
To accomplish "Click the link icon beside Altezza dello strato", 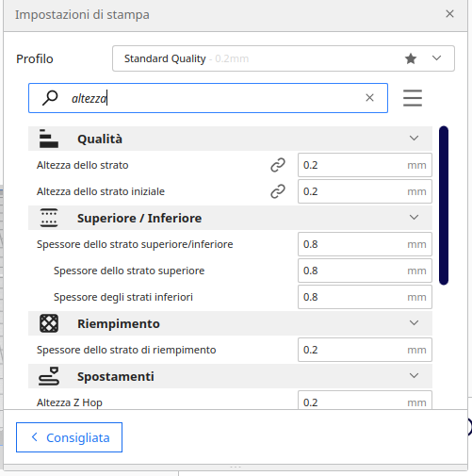I will [278, 165].
